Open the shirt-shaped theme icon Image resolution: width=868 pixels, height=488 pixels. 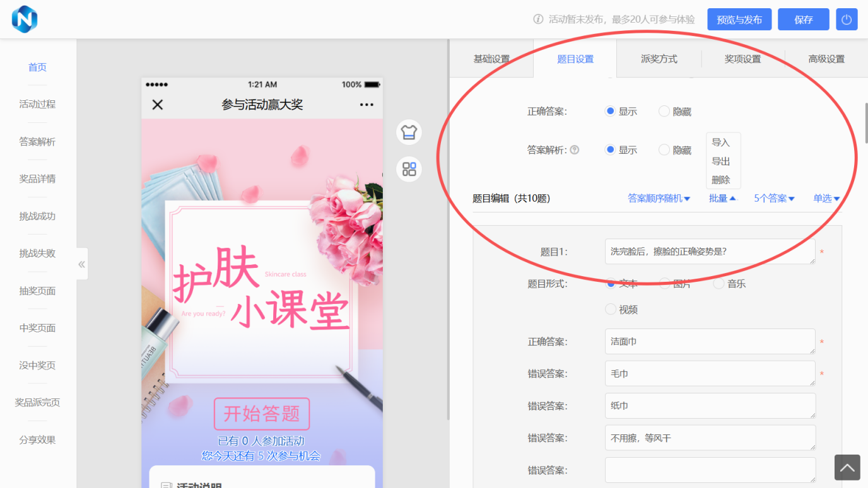coord(409,132)
